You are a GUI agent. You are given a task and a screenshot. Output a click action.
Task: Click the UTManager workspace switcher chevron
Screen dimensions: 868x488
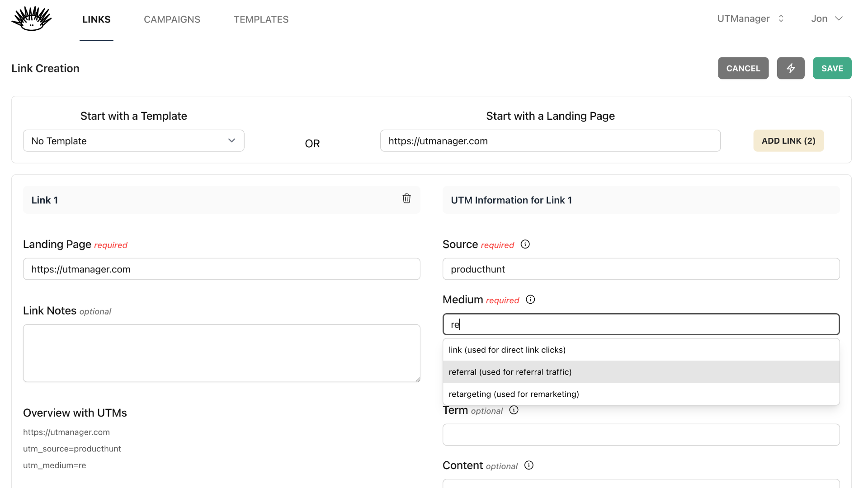(x=781, y=18)
